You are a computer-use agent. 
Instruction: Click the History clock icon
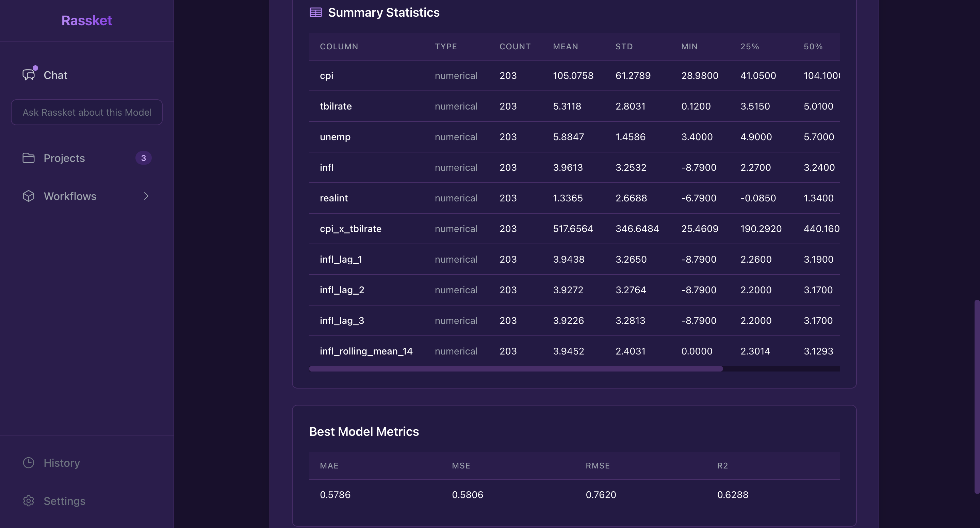[x=29, y=463]
